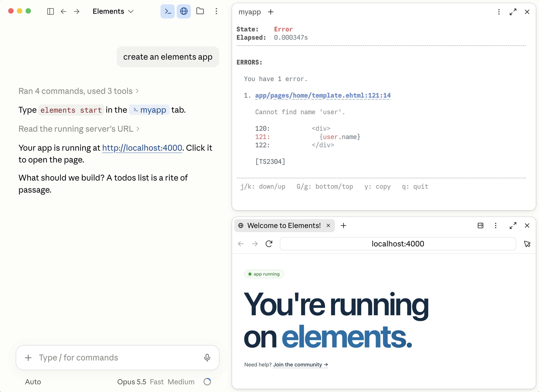
Task: Toggle the browser globe panel button
Action: click(x=184, y=11)
